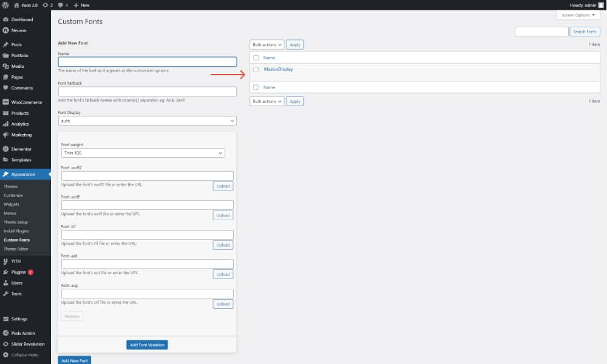Toggle the select-all checkbox in table footer
607x364 pixels.
point(256,87)
